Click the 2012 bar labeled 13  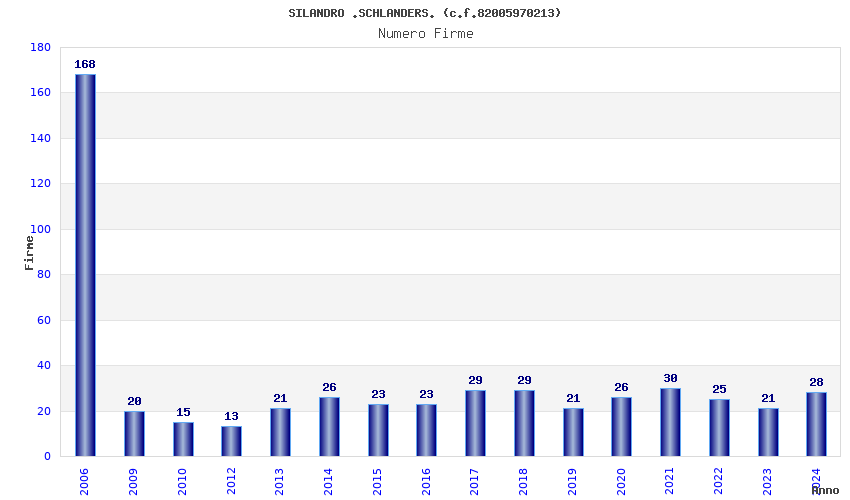pyautogui.click(x=231, y=441)
